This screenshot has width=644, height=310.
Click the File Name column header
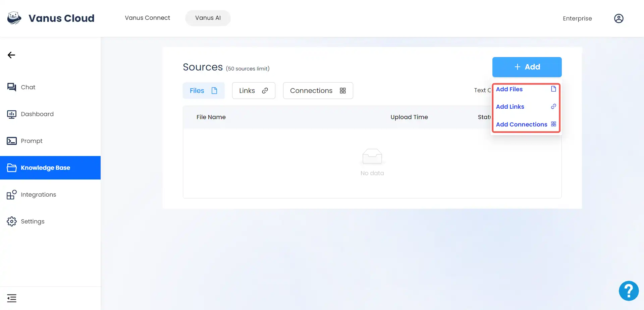click(211, 117)
